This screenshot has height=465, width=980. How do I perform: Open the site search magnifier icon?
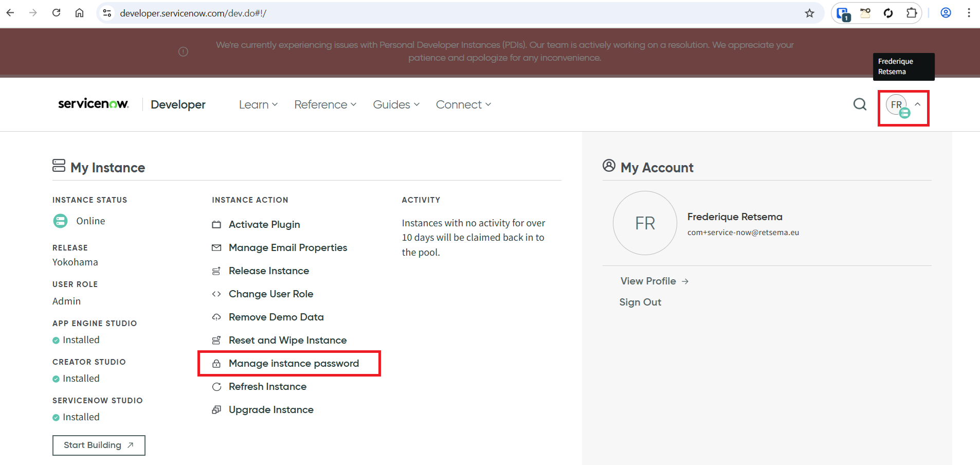pyautogui.click(x=860, y=104)
